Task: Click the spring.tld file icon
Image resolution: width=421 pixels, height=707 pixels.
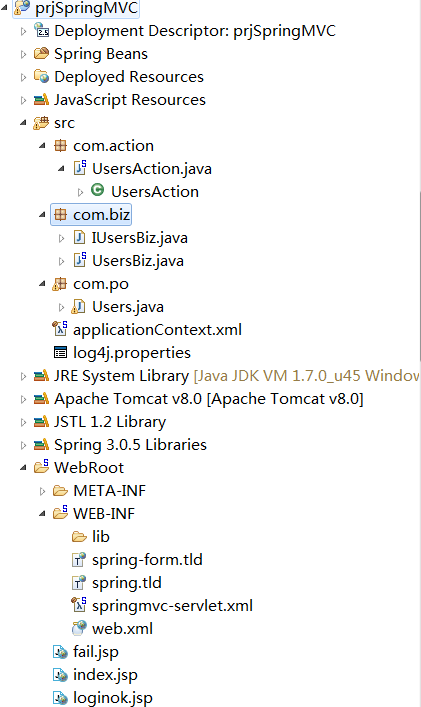Action: tap(79, 582)
